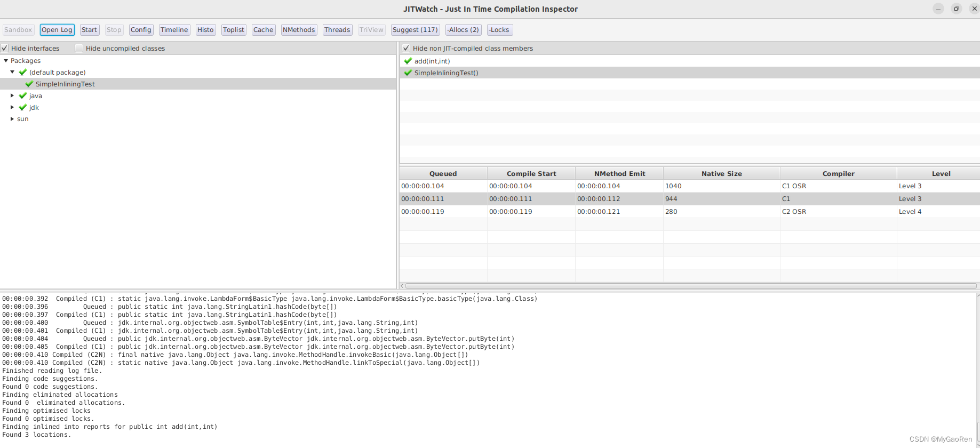Image resolution: width=980 pixels, height=448 pixels.
Task: Toggle Hide interfaces checkbox
Action: pyautogui.click(x=5, y=48)
